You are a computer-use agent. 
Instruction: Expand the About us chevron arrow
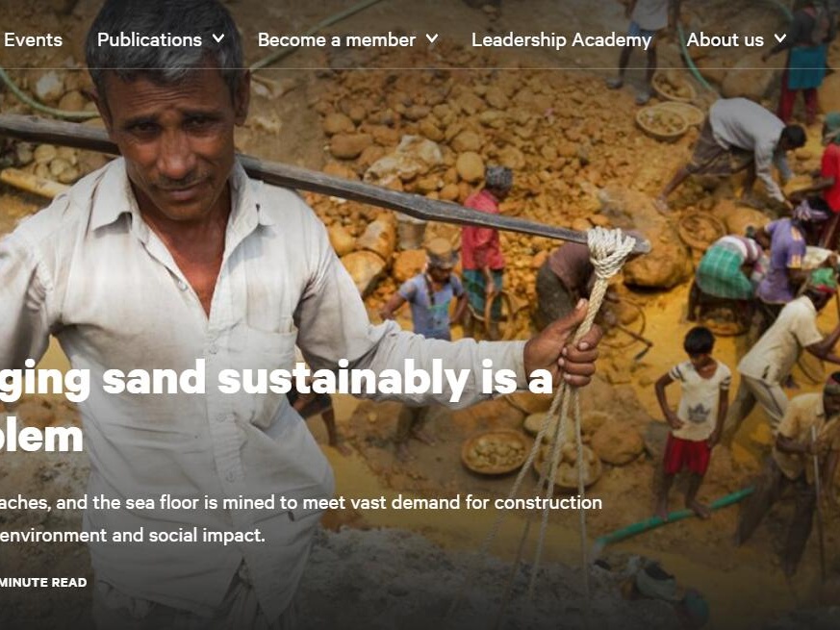(x=780, y=38)
